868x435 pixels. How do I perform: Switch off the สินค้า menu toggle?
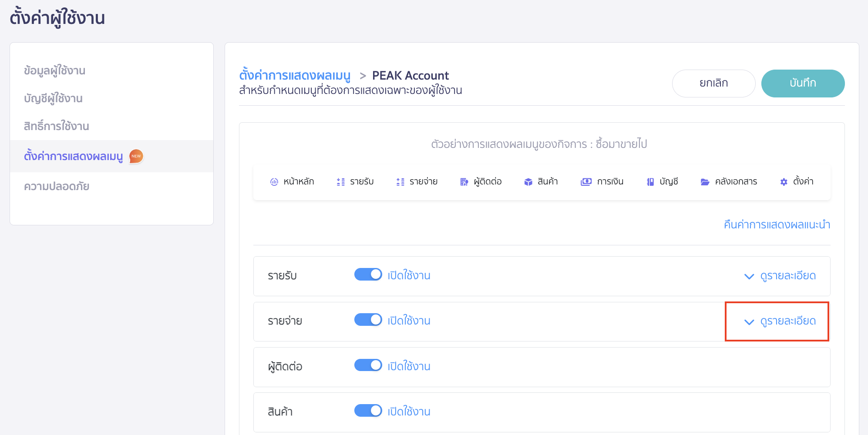[368, 411]
